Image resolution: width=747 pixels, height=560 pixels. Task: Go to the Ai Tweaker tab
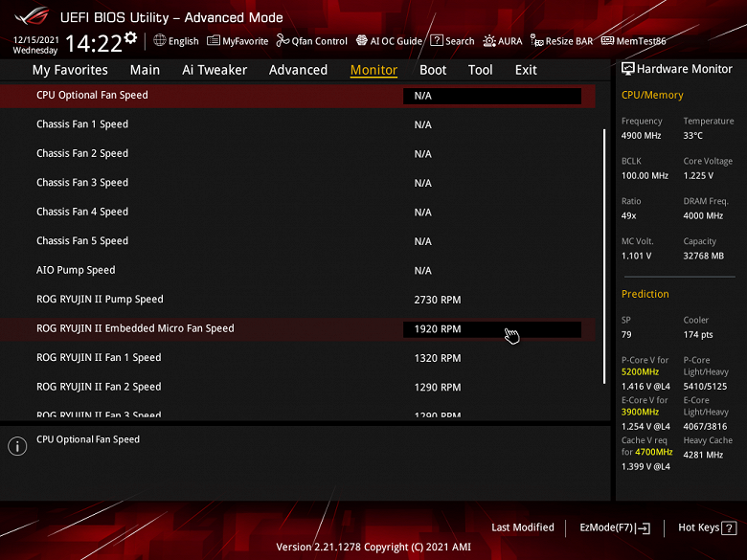(x=215, y=70)
